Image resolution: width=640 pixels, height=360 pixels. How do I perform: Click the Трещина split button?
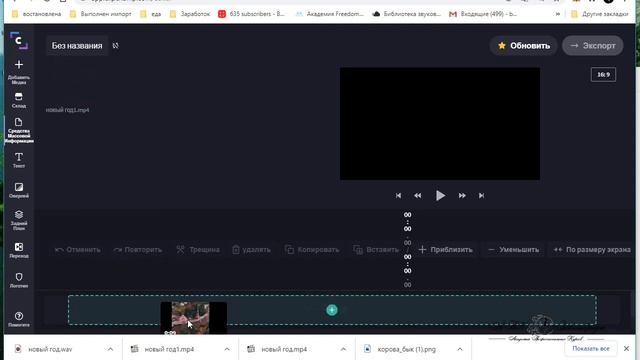tap(198, 250)
